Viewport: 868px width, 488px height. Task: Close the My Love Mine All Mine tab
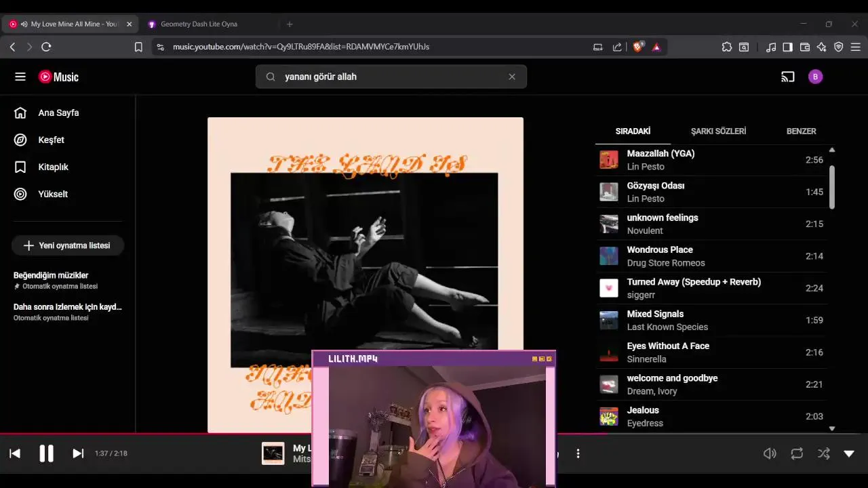point(129,24)
